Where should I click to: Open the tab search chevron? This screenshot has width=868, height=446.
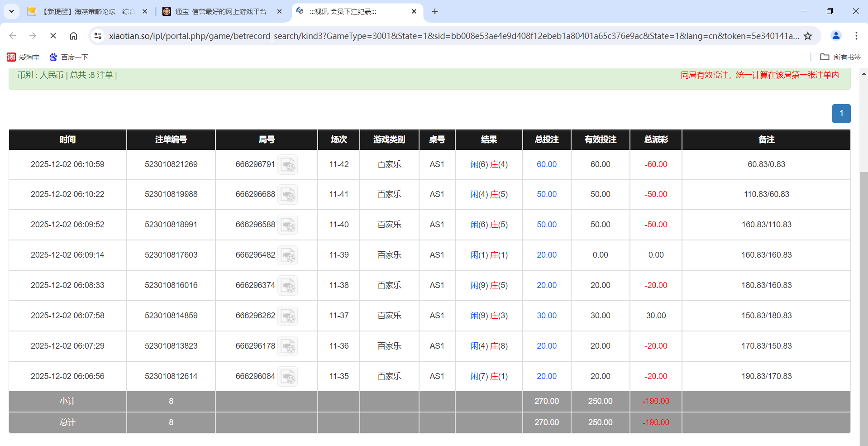pos(11,11)
